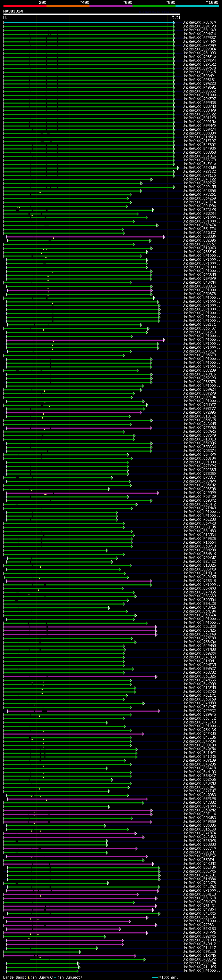
Task: Open hit UniRef100_Q7RBC1
Action: pyautogui.click(x=199, y=925)
